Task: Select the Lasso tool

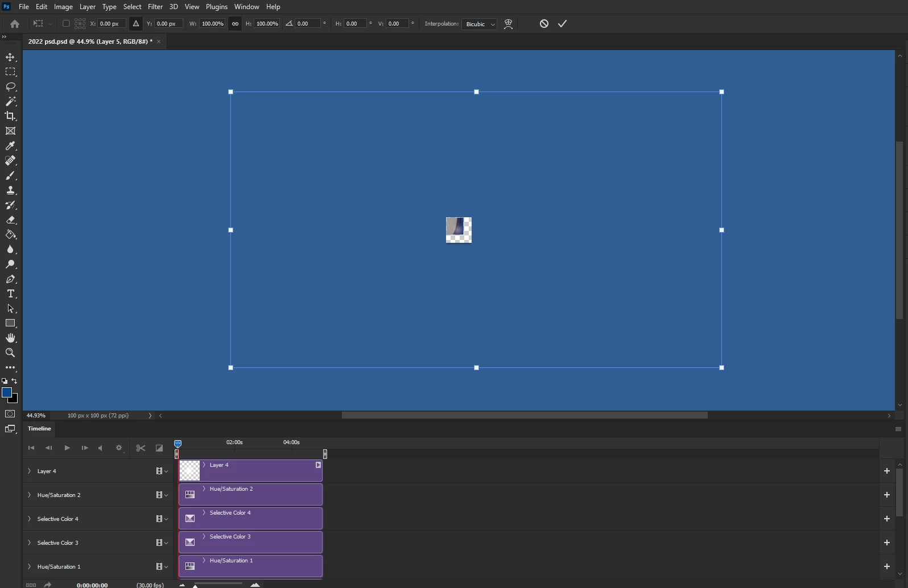Action: (10, 86)
